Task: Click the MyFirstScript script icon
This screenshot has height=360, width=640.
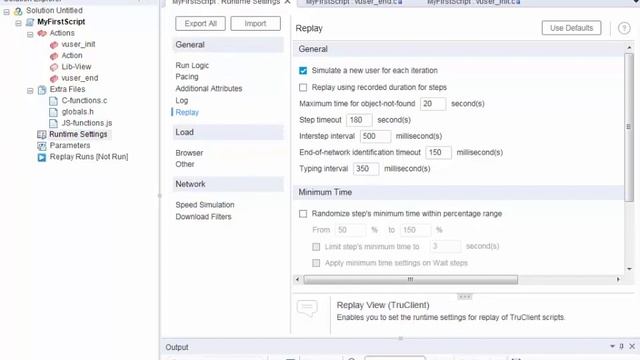Action: coord(30,22)
